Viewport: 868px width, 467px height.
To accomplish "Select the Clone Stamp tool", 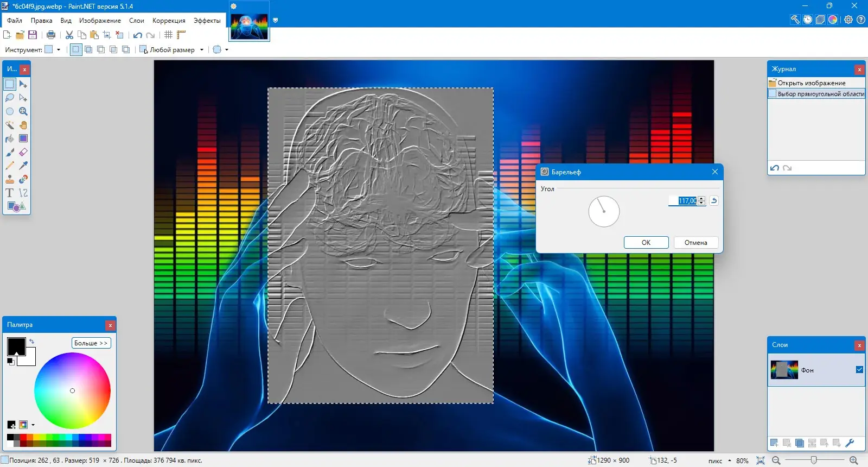I will [10, 179].
